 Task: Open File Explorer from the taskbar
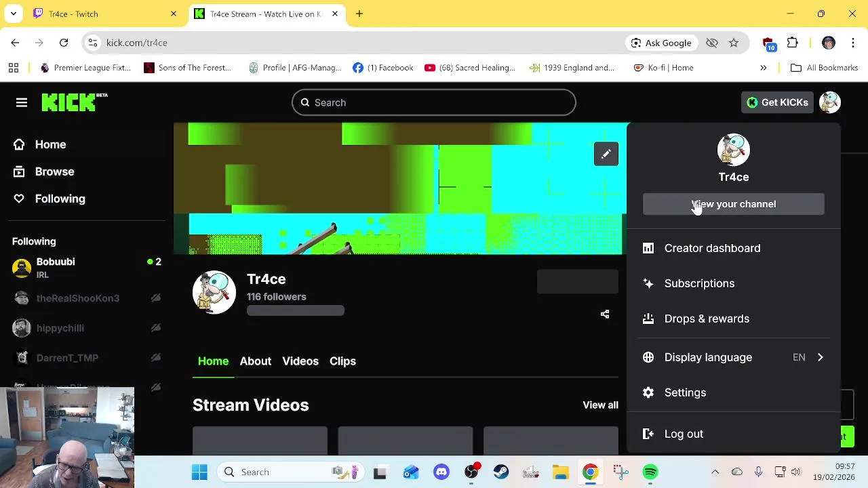561,472
